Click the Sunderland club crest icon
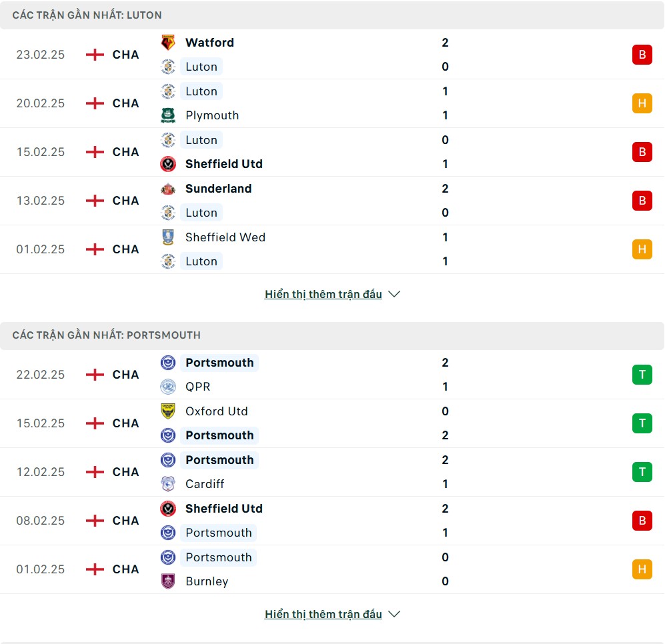 (x=168, y=189)
